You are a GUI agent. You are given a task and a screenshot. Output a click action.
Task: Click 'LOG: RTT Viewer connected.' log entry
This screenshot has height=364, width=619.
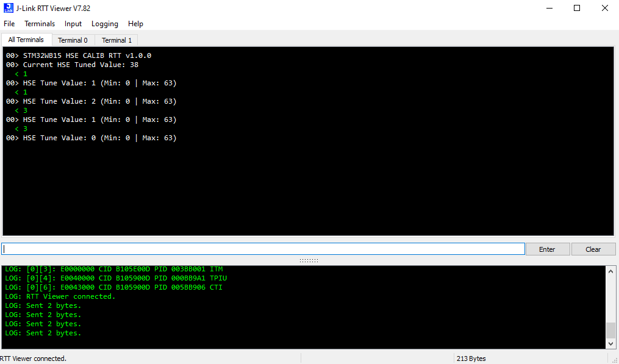tap(60, 296)
